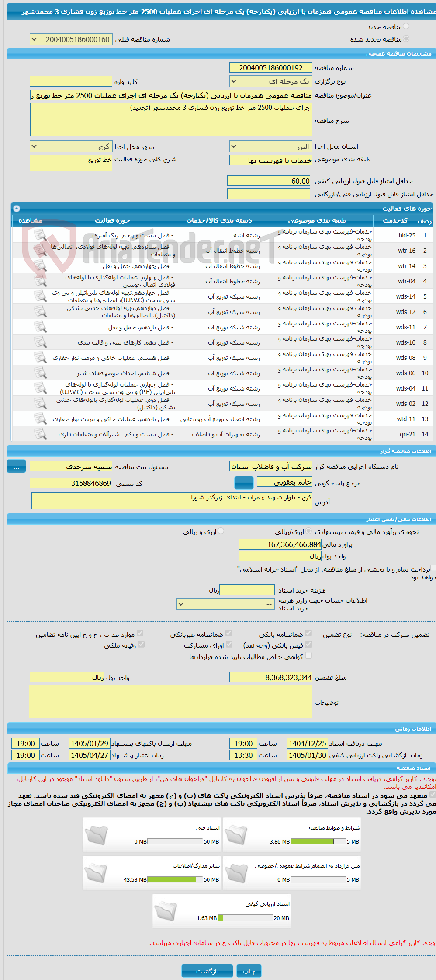This screenshot has height=980, width=436.
Task: Open view icon for row qri-21
Action: (x=40, y=434)
